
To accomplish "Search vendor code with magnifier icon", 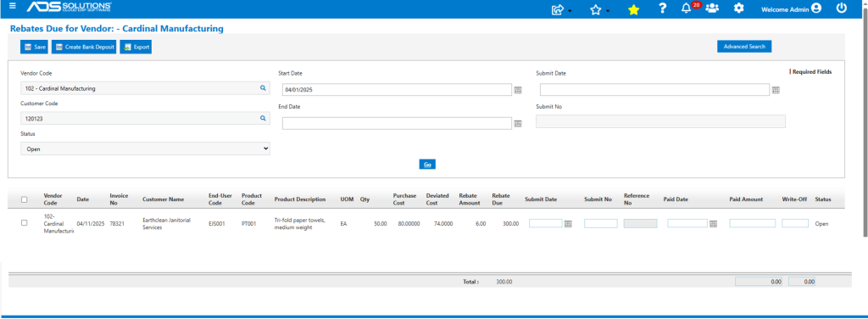I will pyautogui.click(x=263, y=87).
